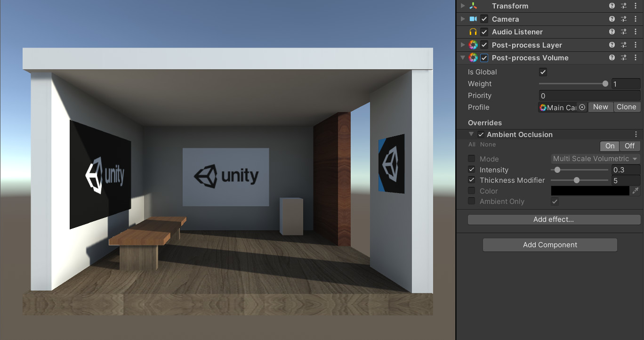Click the Add effect... button

554,219
